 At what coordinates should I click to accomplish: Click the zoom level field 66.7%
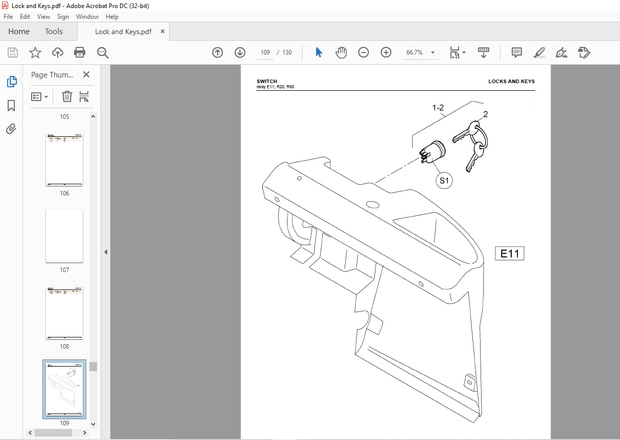pyautogui.click(x=414, y=53)
